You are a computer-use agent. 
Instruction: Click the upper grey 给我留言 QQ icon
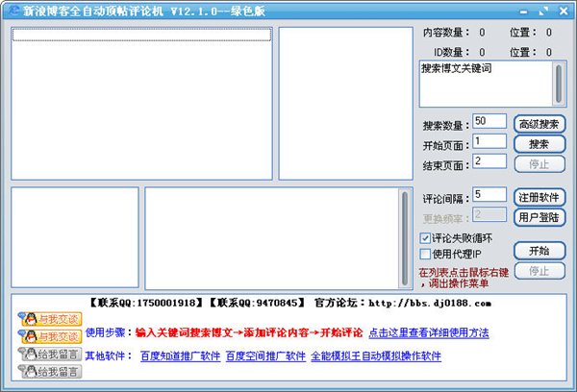pyautogui.click(x=50, y=355)
